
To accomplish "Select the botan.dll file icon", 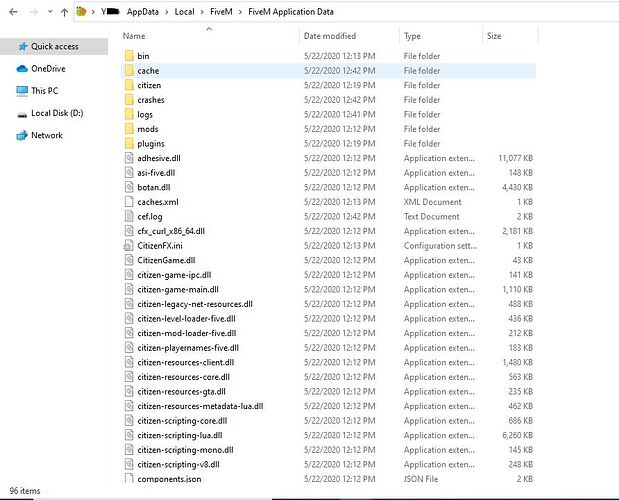I will [129, 187].
